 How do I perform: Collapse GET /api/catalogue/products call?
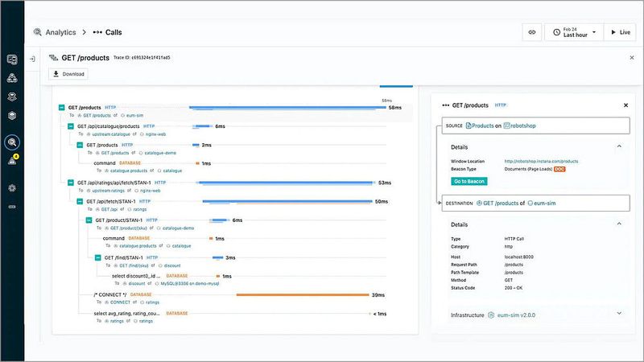71,126
